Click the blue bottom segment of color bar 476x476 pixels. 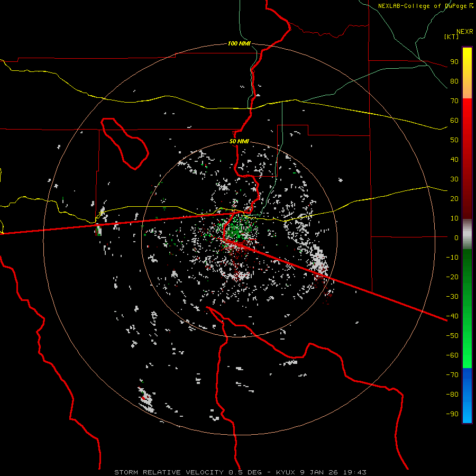pos(467,396)
